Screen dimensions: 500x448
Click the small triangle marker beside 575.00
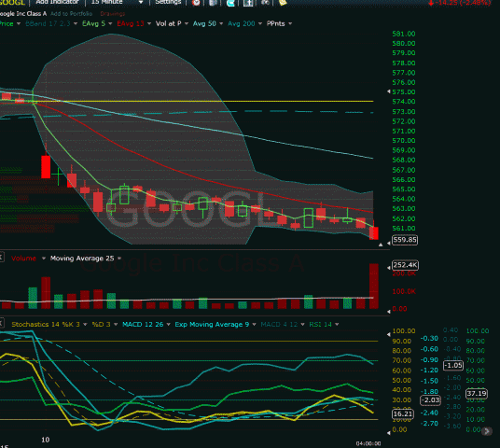389,91
